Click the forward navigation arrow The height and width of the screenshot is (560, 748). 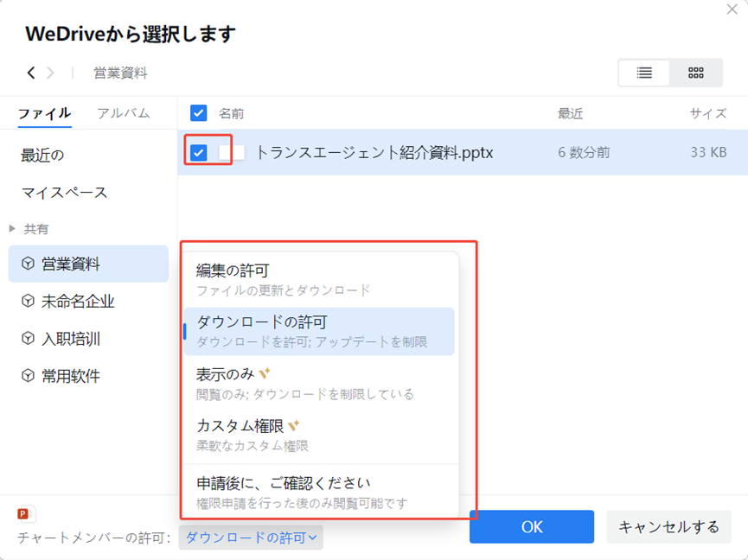(51, 73)
